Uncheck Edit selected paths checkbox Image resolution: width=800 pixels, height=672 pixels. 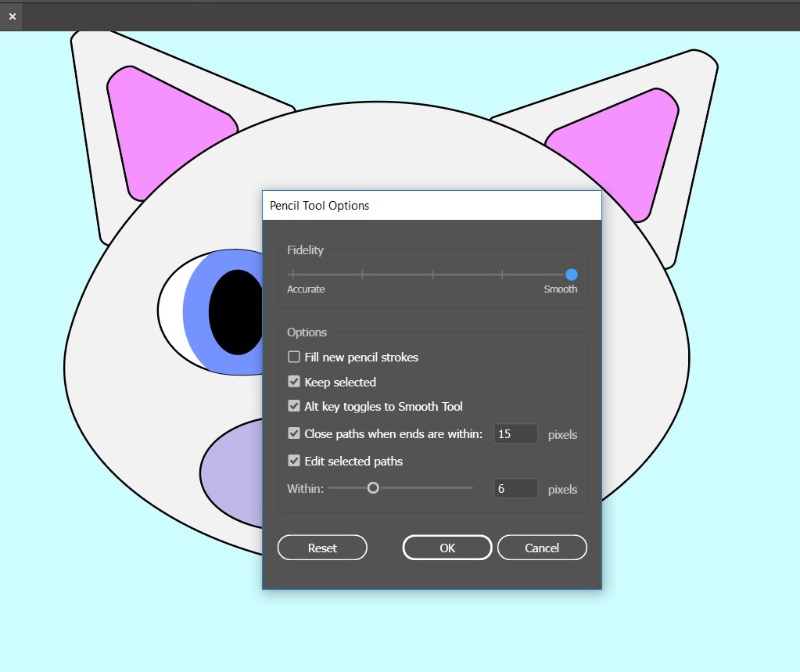point(294,461)
